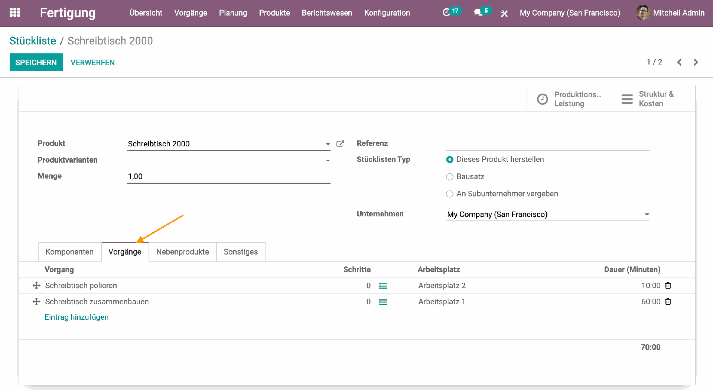The height and width of the screenshot is (392, 713).
Task: Click the 10:00 duration value
Action: 651,286
